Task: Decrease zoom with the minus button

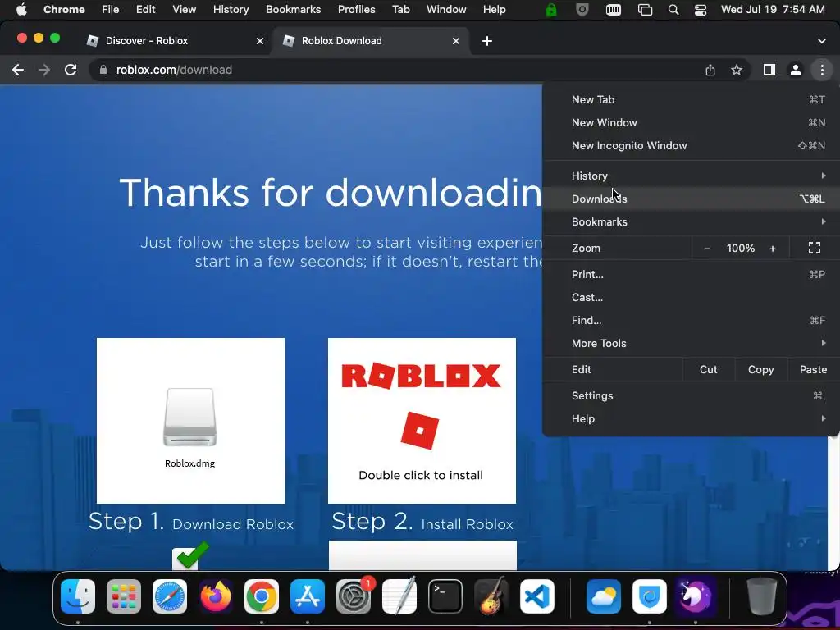Action: click(x=707, y=248)
